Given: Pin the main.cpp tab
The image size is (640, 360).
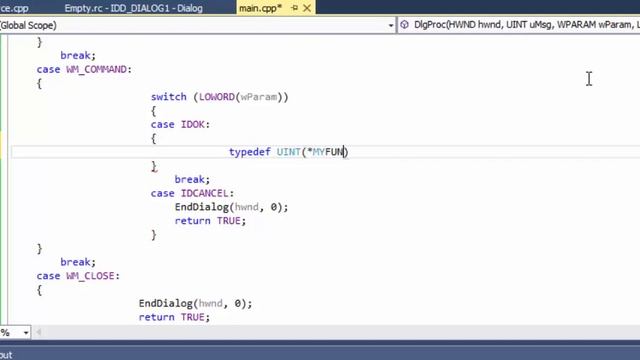Looking at the screenshot, I should pyautogui.click(x=295, y=8).
